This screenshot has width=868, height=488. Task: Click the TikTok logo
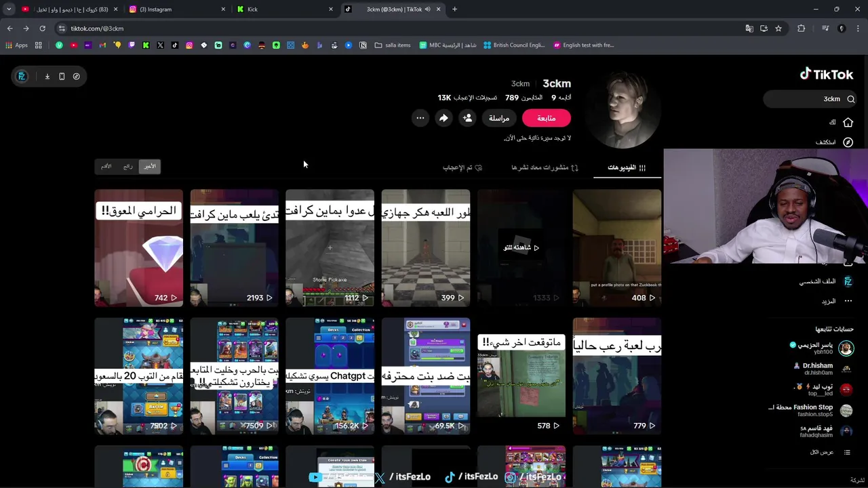826,74
